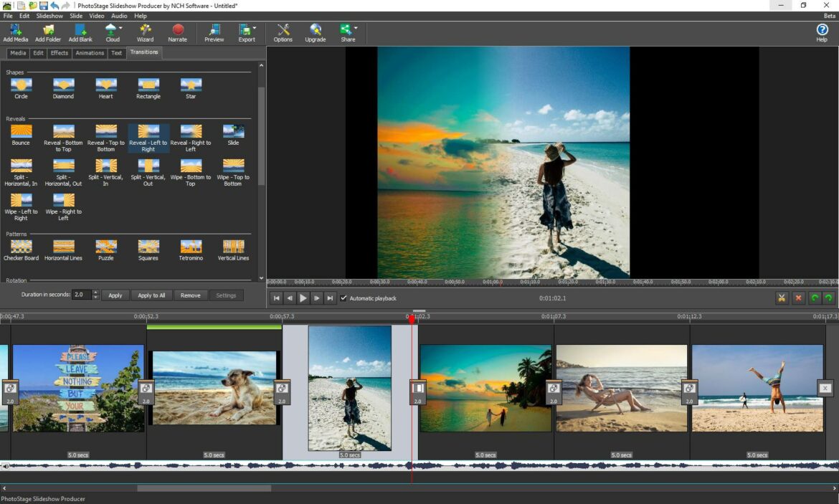The width and height of the screenshot is (839, 504).
Task: Select the Checker Board transition
Action: (x=21, y=247)
